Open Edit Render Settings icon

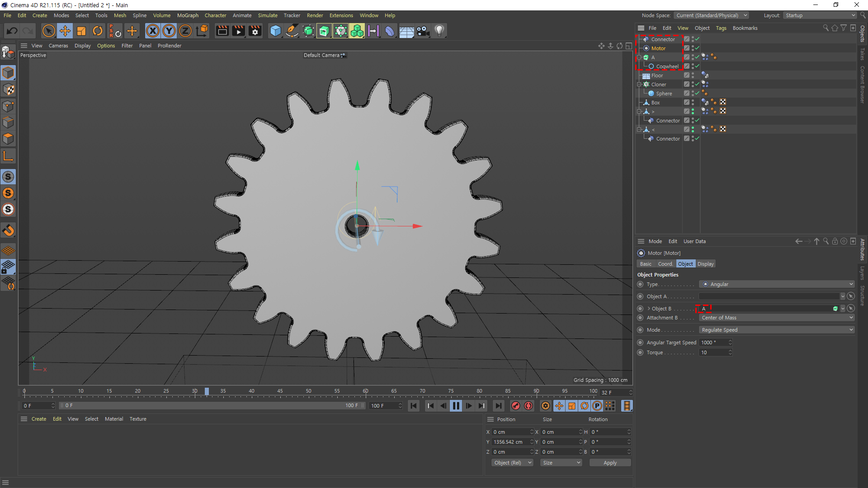(x=255, y=31)
